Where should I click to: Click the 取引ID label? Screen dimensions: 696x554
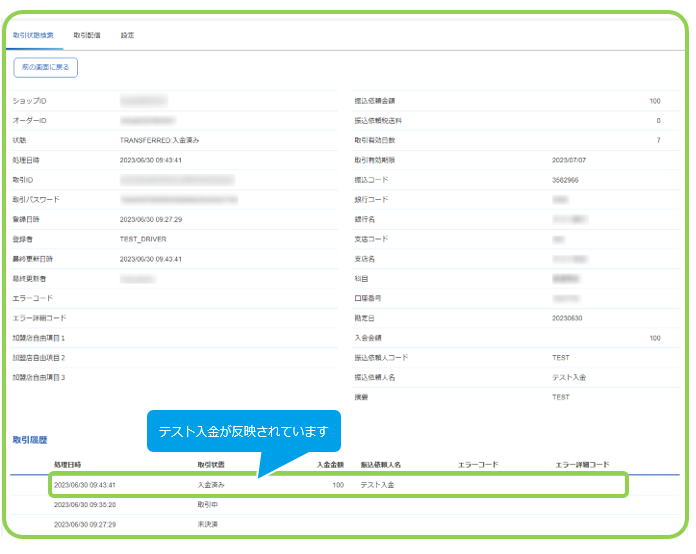[23, 180]
